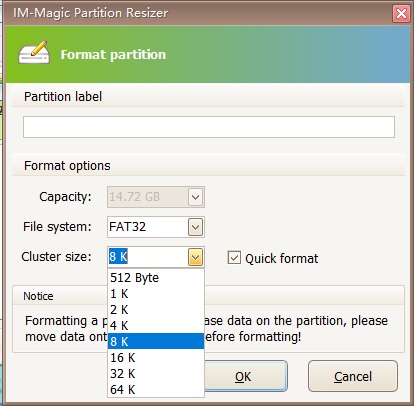Screen dimensions: 414x406
Task: Confirm formatting with the OK button
Action: click(x=245, y=376)
